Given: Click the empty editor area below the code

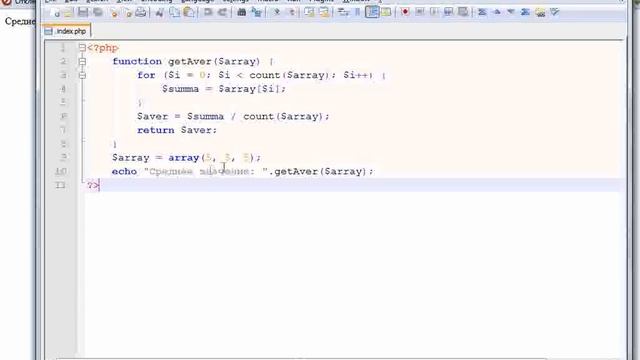Looking at the screenshot, I should (351, 273).
